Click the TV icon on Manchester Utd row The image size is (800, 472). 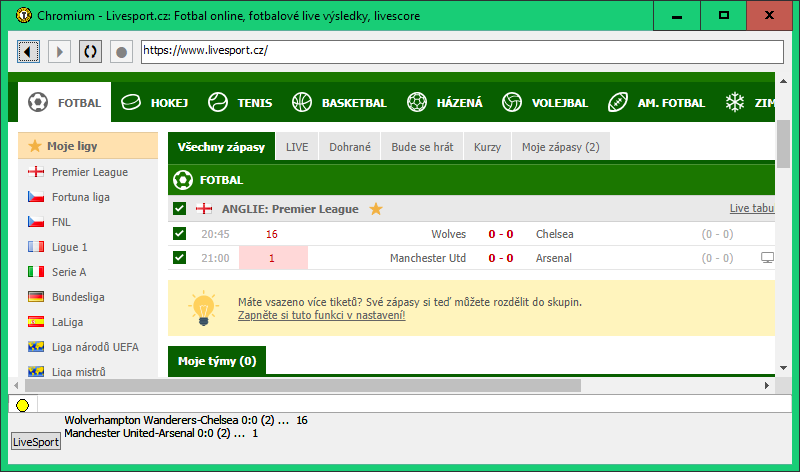point(767,258)
